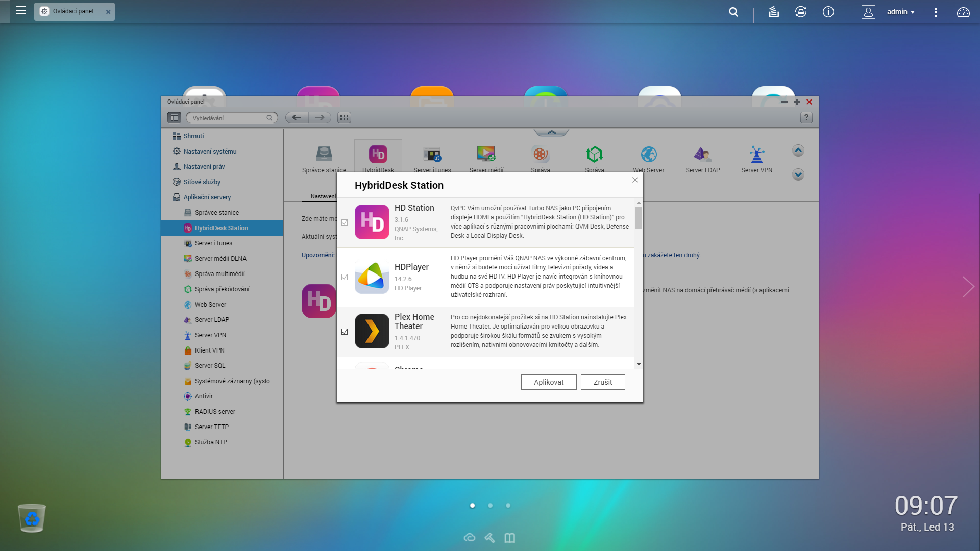Open the background tasks icon in the top bar

click(774, 12)
